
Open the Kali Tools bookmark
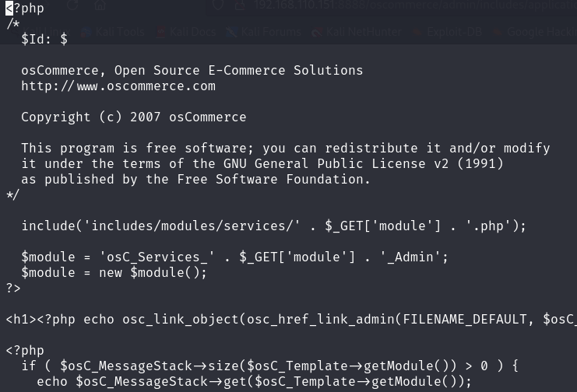113,32
